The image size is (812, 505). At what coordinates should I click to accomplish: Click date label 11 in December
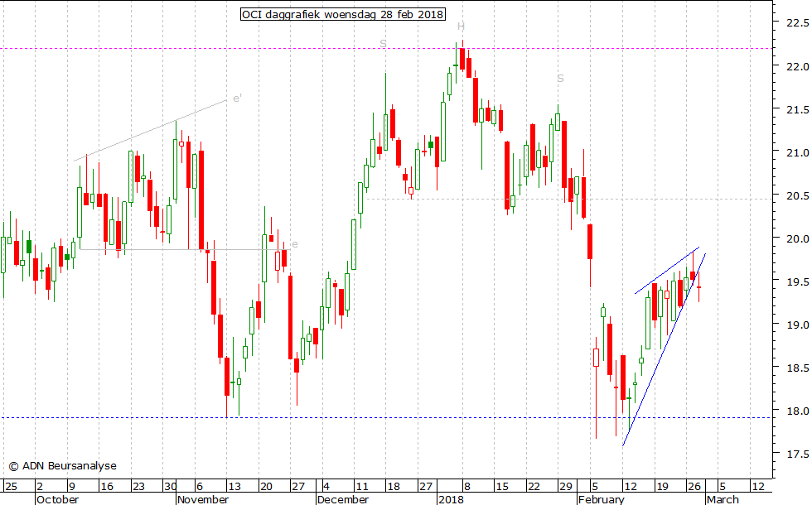pos(361,487)
